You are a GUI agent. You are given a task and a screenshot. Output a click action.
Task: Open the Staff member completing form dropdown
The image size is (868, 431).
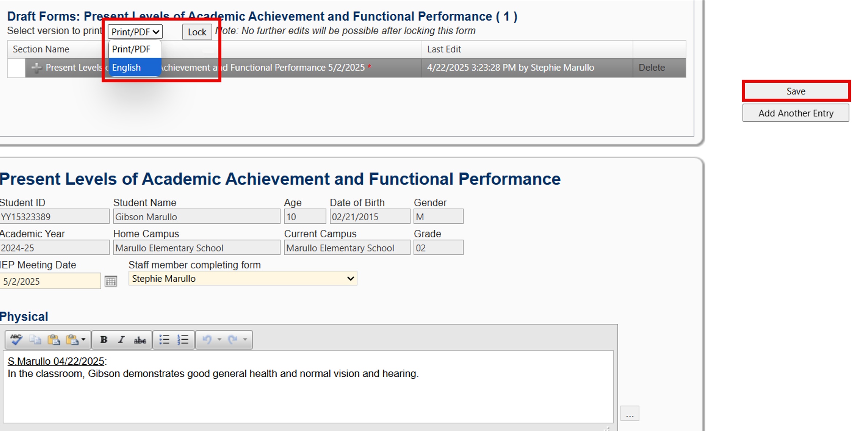coord(350,278)
